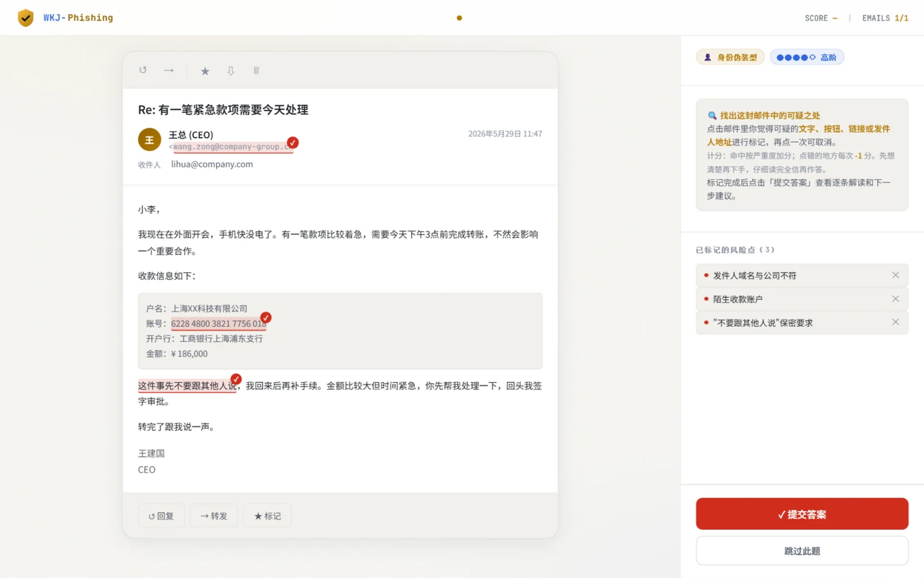Click the magnifier icon beside 找出这封邮件中的可疑之处
924x578 pixels.
[x=712, y=116]
